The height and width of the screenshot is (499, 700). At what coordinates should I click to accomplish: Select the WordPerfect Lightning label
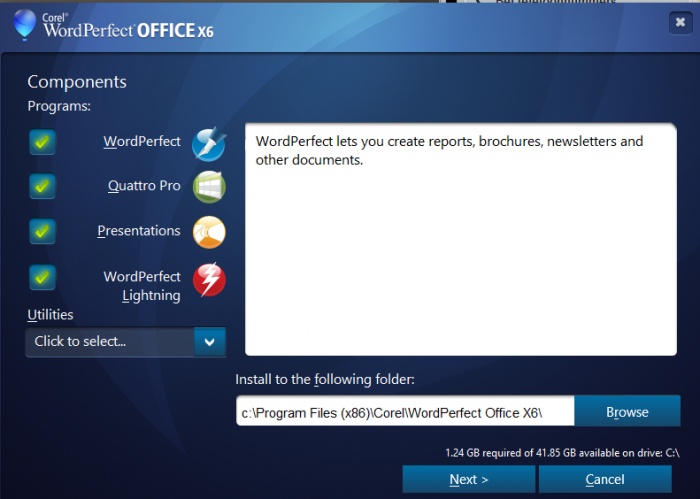142,286
